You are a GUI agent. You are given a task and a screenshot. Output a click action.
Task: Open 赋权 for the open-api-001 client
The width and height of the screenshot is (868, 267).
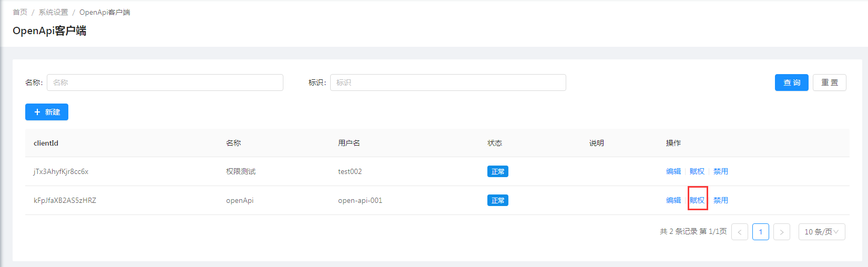pyautogui.click(x=697, y=200)
